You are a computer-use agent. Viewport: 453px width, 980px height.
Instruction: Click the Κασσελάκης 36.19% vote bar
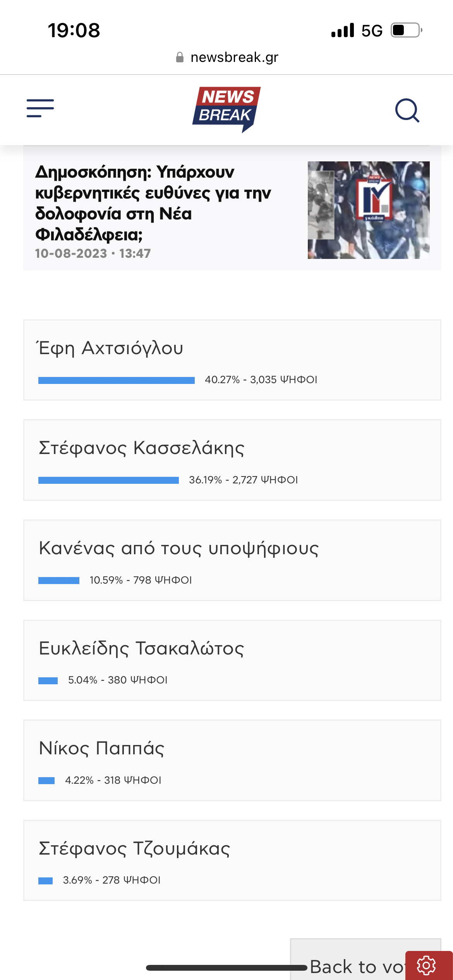coord(108,480)
